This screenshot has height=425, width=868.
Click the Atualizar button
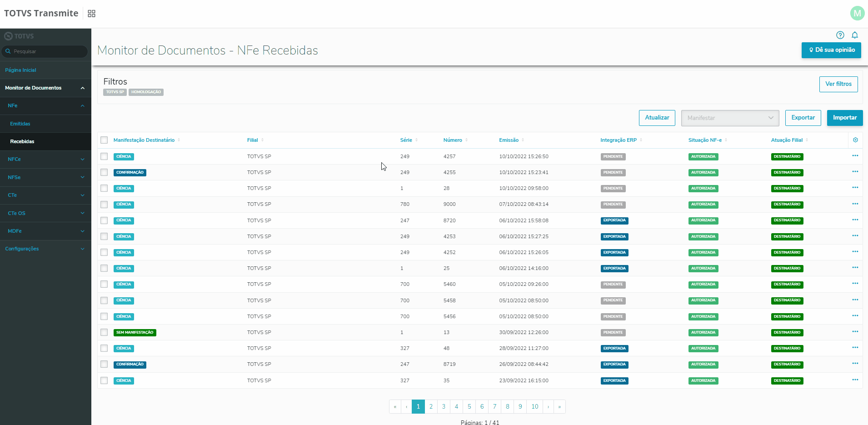tap(657, 118)
